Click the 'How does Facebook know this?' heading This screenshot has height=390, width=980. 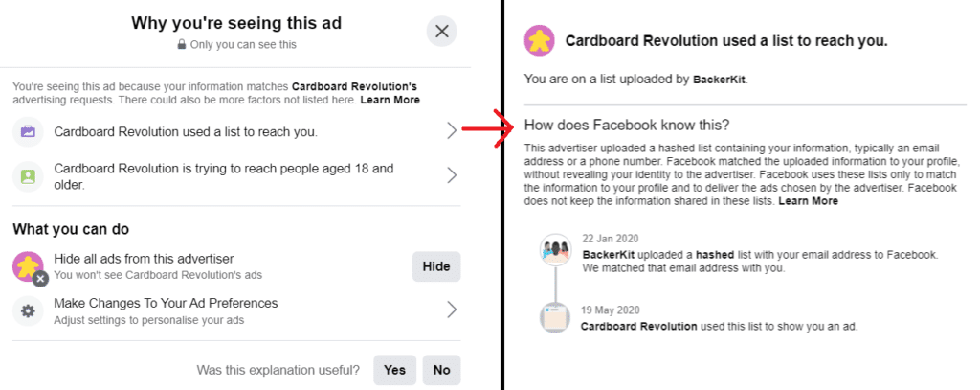point(627,125)
